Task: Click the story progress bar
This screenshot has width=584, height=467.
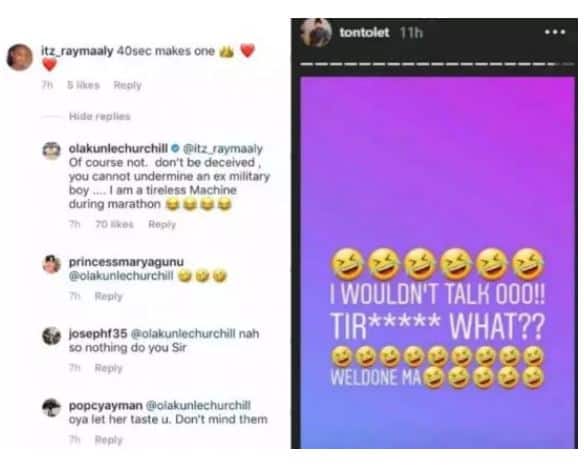Action: point(437,64)
